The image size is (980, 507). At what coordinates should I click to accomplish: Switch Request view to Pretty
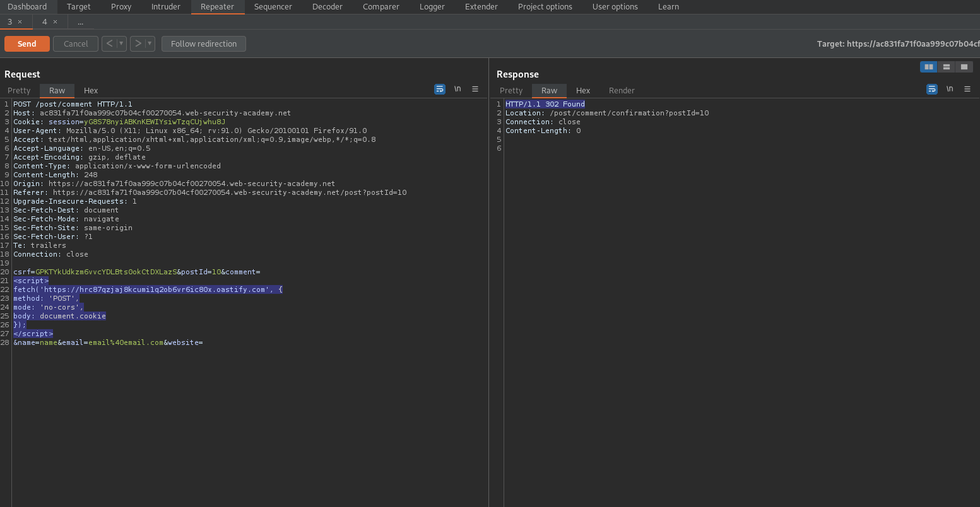click(19, 90)
